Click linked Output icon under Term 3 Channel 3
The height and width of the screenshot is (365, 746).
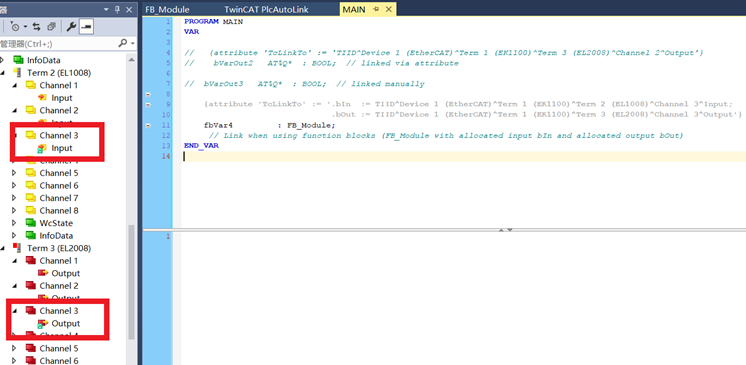point(43,324)
